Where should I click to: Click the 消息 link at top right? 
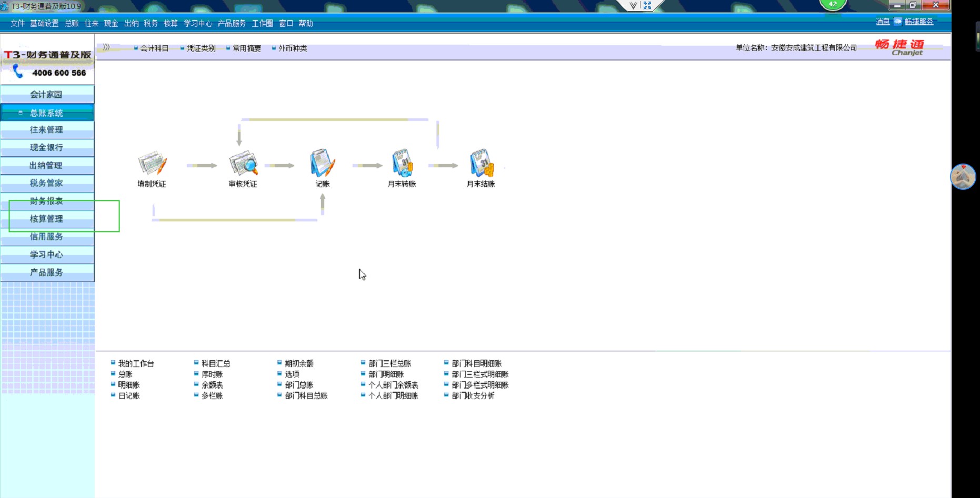883,22
